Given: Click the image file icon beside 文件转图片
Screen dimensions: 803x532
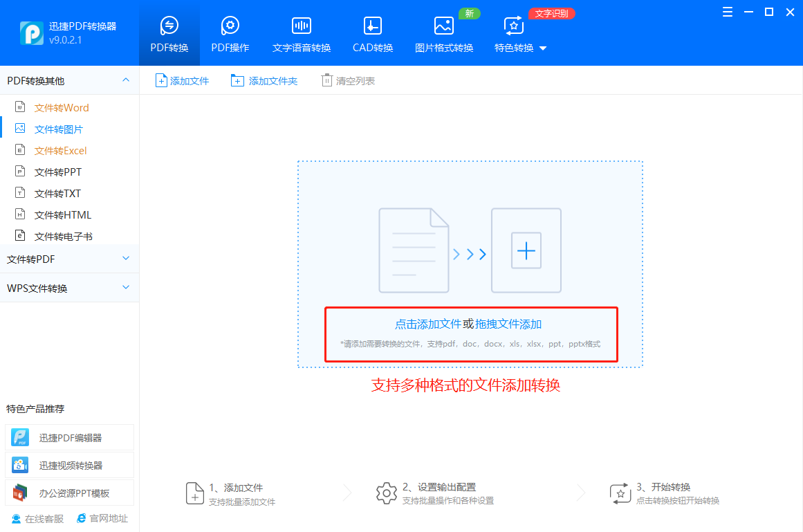Looking at the screenshot, I should tap(20, 128).
